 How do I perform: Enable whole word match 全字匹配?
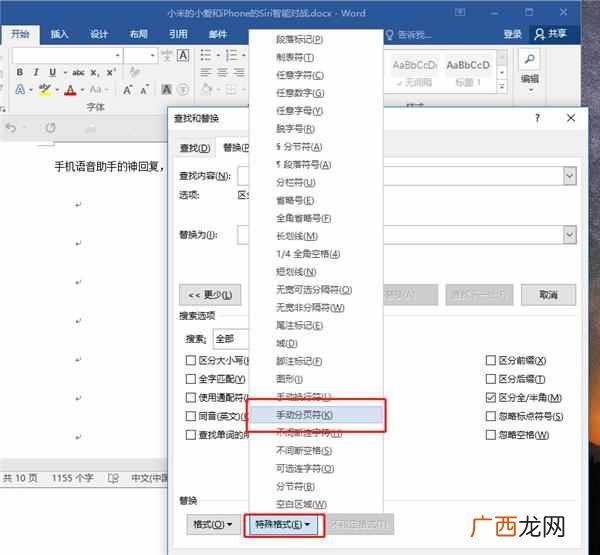190,379
